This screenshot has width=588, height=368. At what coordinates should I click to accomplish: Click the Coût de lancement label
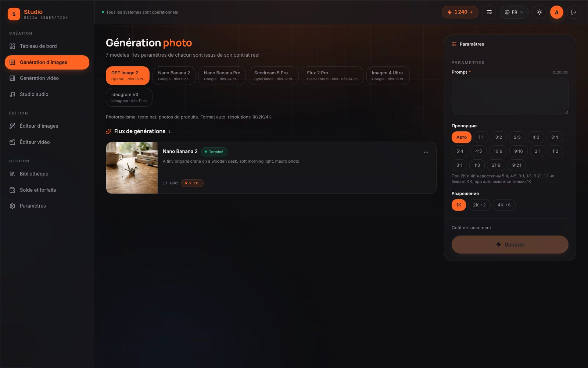(x=471, y=228)
